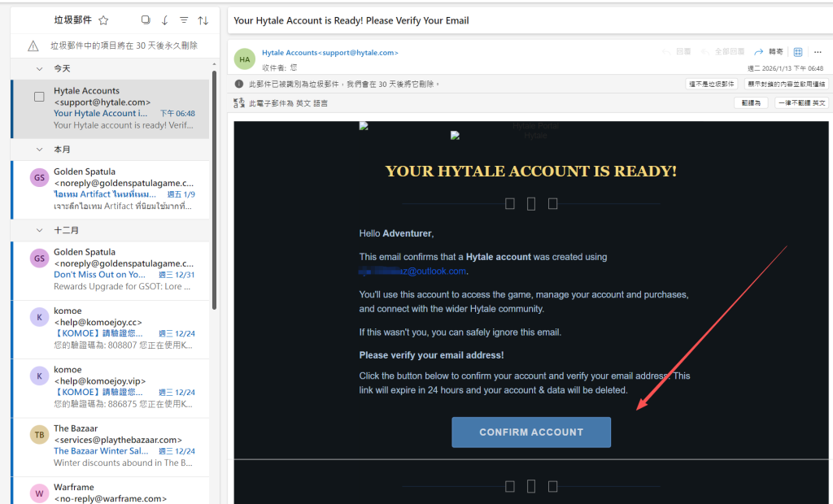Click the GS avatar of Artifact email
This screenshot has height=504, width=833.
[39, 178]
